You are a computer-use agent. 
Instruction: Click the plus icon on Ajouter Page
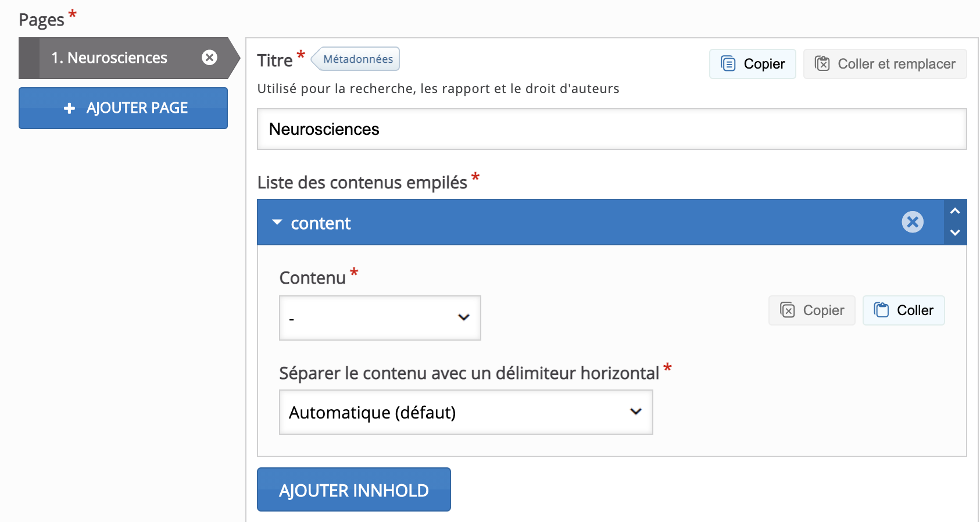click(x=70, y=108)
